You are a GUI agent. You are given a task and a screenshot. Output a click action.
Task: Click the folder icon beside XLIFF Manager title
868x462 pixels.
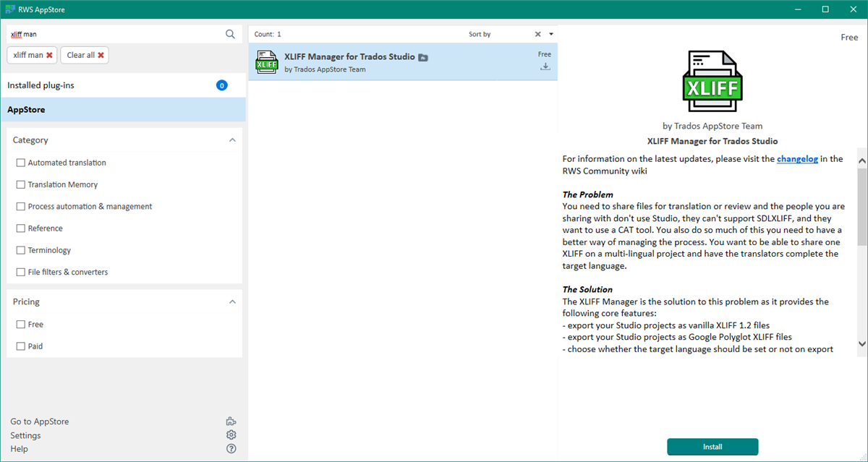pos(423,57)
